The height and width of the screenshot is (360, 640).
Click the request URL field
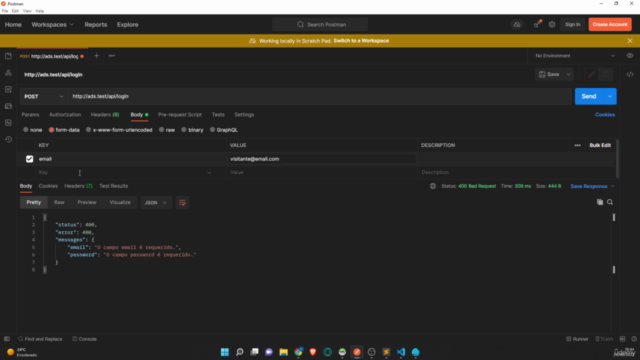[x=320, y=96]
